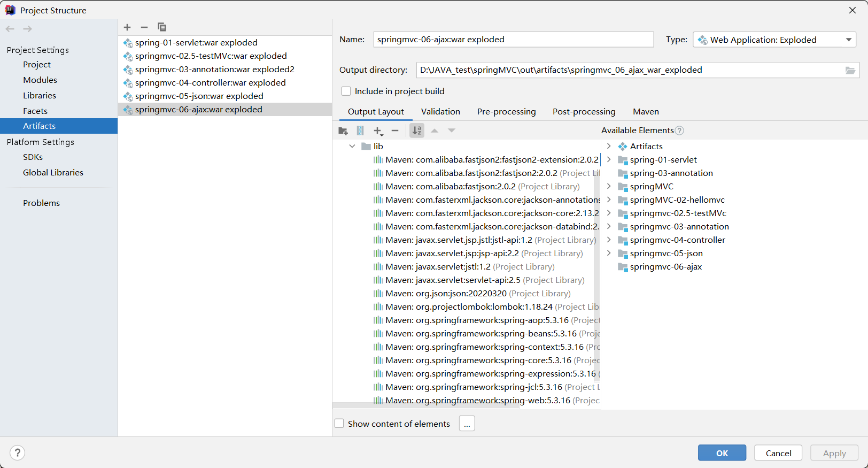
Task: Toggle Show content of elements checkbox
Action: coord(339,424)
